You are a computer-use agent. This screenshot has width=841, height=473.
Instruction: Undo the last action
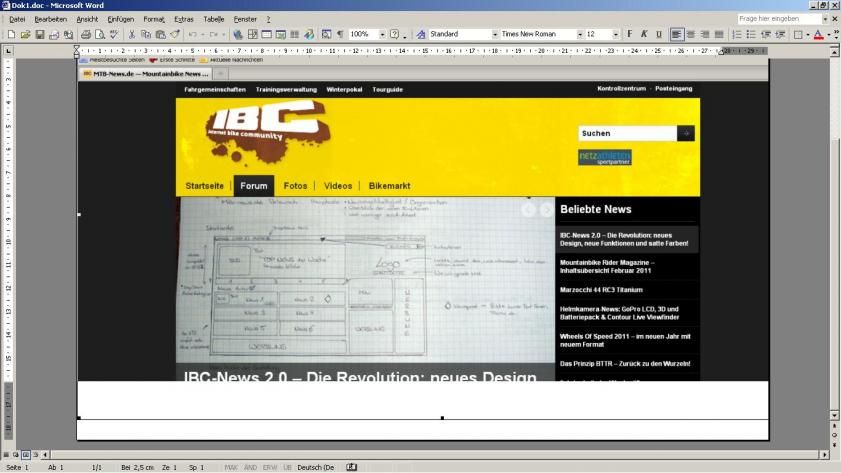pos(193,34)
